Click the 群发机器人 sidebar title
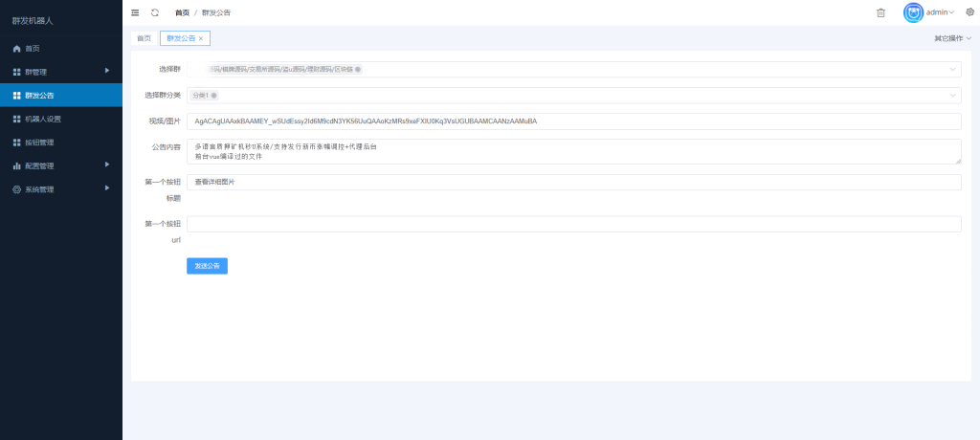Viewport: 980px width, 440px height. click(33, 21)
